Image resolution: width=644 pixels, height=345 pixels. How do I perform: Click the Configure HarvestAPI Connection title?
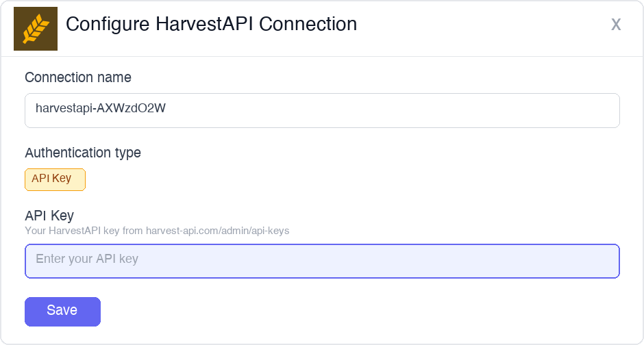pos(211,25)
